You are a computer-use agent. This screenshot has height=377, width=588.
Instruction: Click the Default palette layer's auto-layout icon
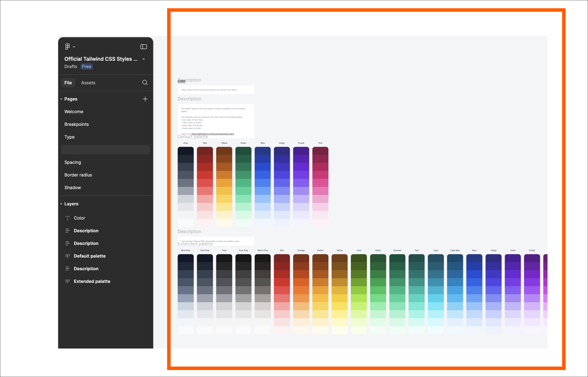[x=68, y=256]
